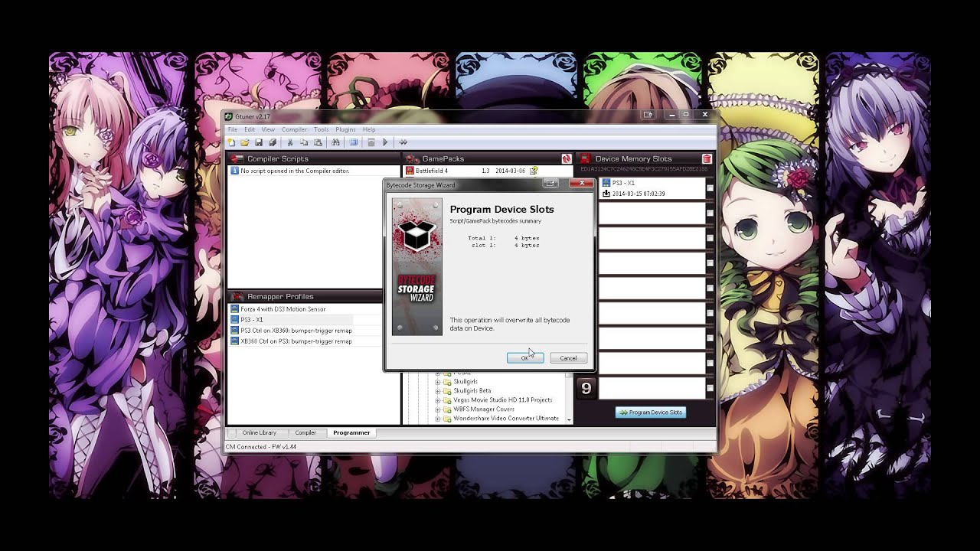Click the Gtuner app icon in title bar
980x551 pixels.
pyautogui.click(x=229, y=116)
